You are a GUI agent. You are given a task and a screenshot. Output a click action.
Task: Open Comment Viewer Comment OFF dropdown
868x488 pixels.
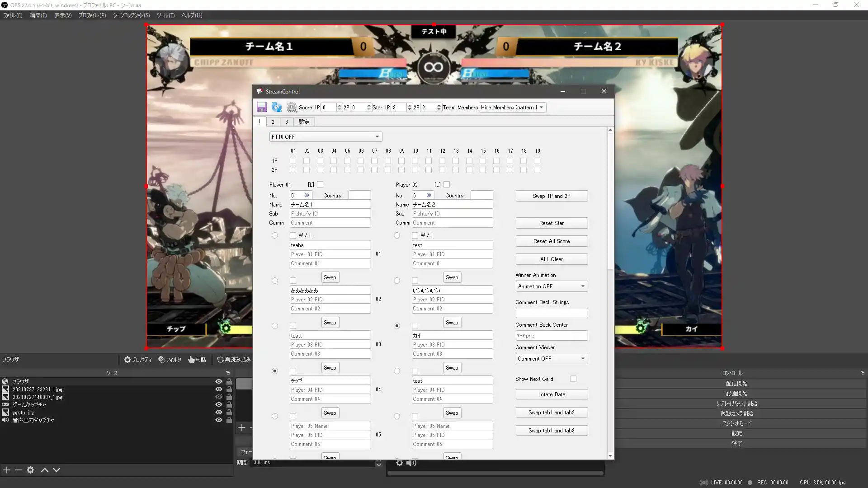click(x=552, y=359)
